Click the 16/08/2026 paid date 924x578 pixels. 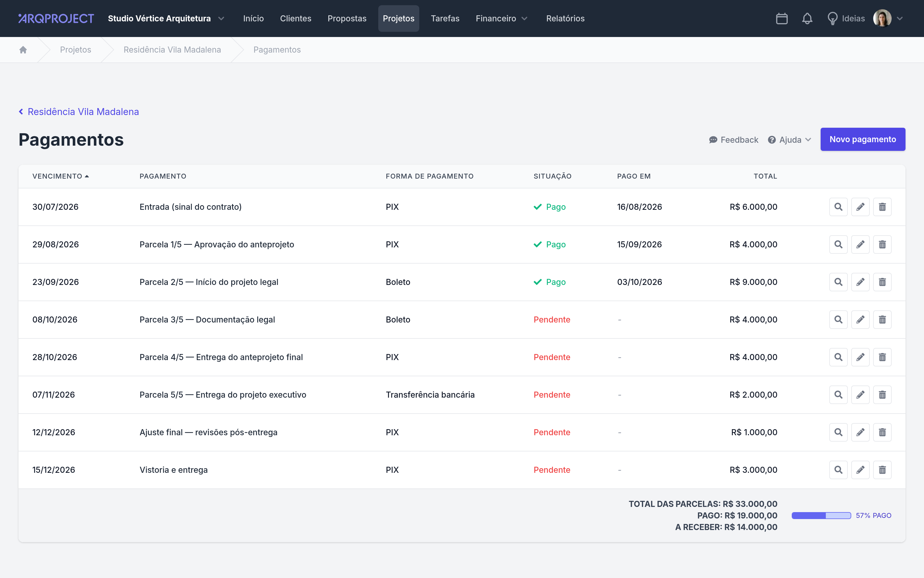639,207
